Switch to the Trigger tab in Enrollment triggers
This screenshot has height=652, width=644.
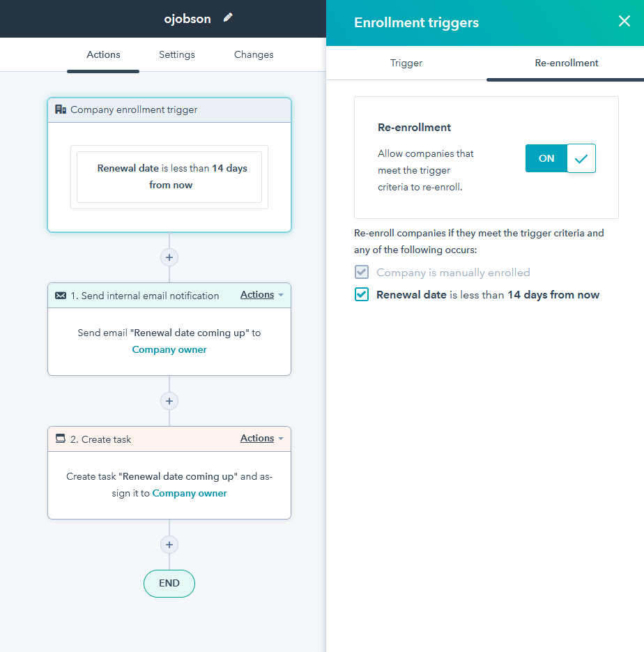point(406,63)
